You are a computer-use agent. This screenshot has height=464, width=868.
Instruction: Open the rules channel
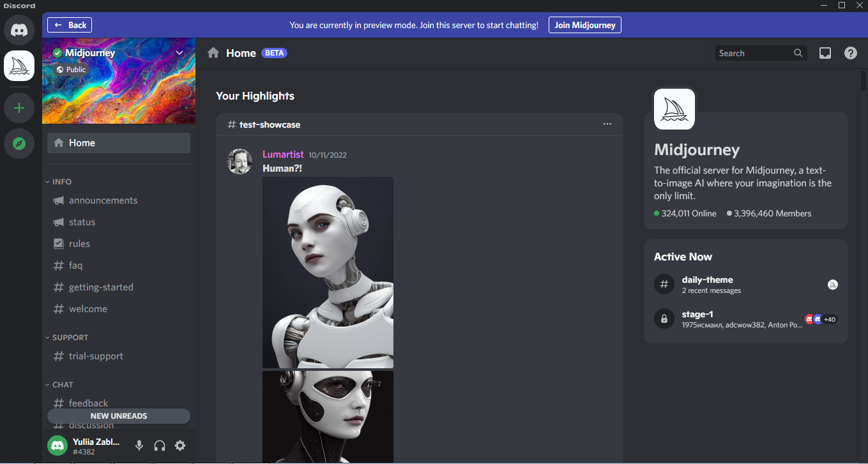tap(119, 244)
